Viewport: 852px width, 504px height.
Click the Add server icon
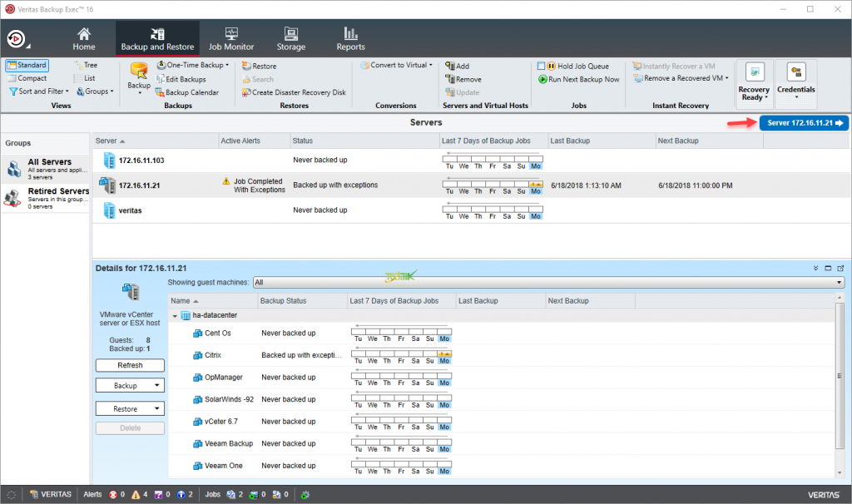click(x=453, y=65)
